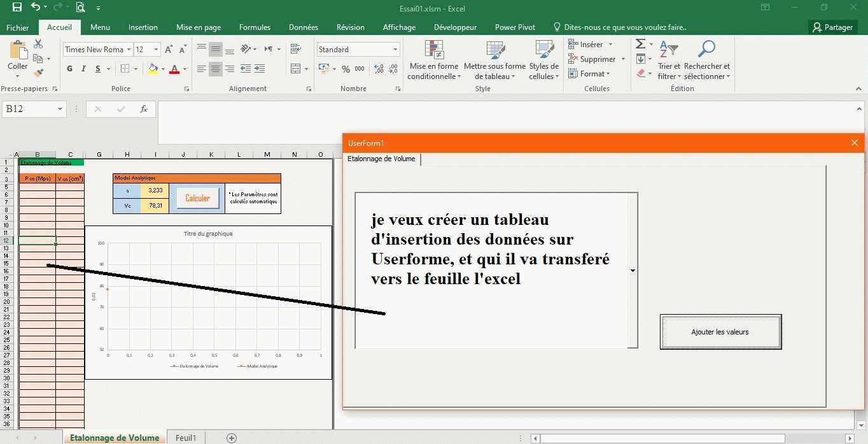The width and height of the screenshot is (868, 444).
Task: Open Rechercher et sélectionner magnifier tool
Action: [x=706, y=61]
